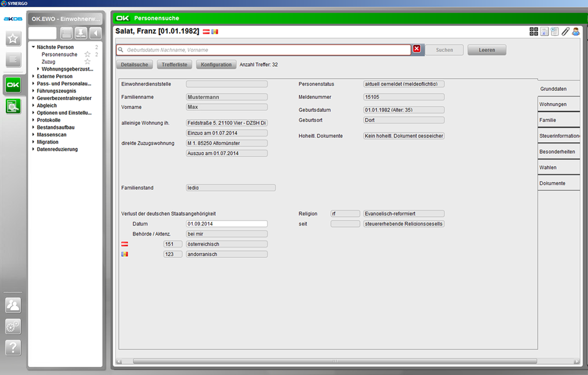Open the green document search module icon
The image size is (588, 375).
click(13, 107)
